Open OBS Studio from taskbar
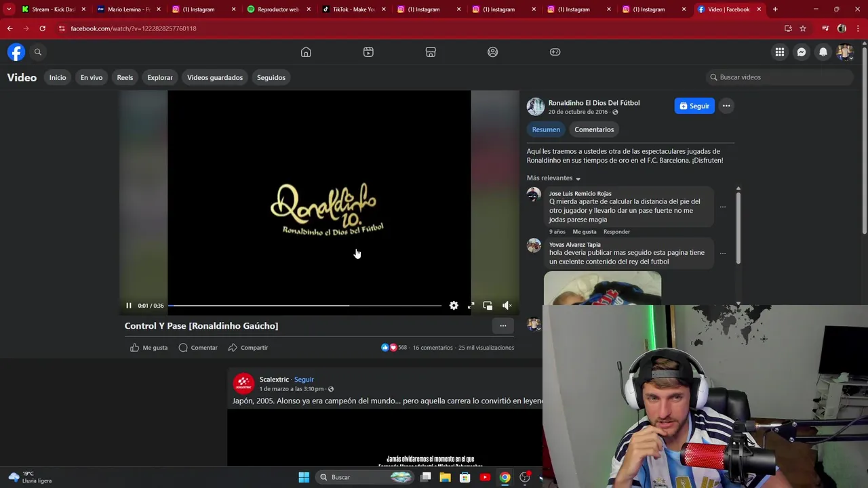Screen dimensions: 868x488 (525, 477)
